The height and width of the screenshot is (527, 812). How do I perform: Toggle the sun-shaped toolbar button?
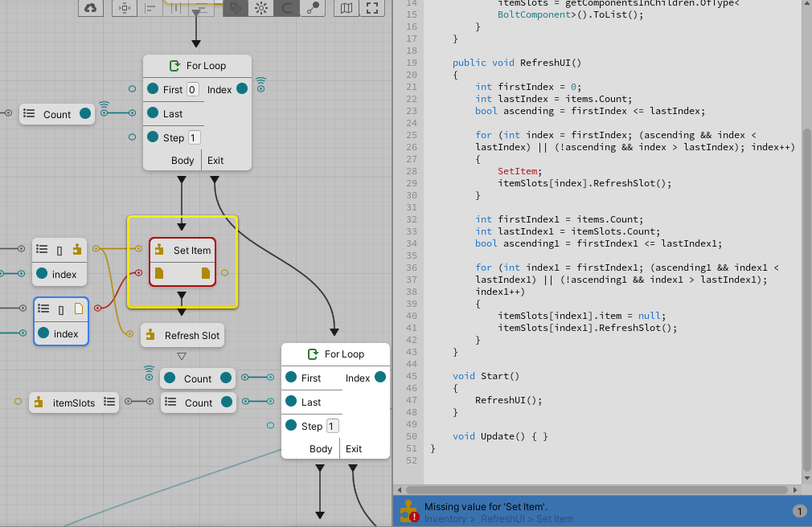[x=260, y=8]
